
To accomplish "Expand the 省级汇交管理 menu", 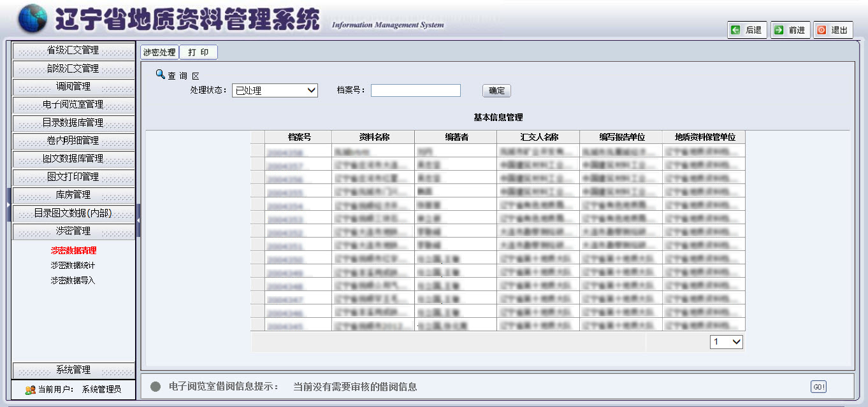I will coord(73,50).
